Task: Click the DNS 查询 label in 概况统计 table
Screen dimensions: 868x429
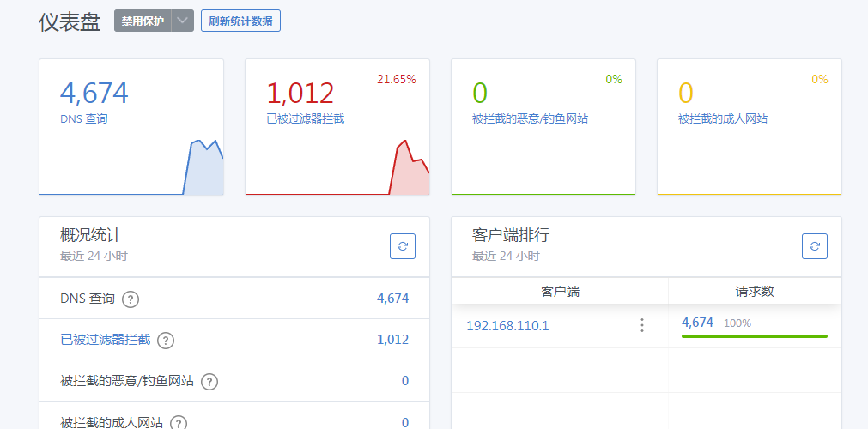Action: [88, 299]
